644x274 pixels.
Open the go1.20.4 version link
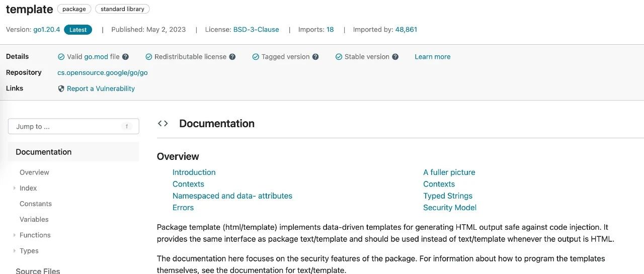click(x=47, y=30)
